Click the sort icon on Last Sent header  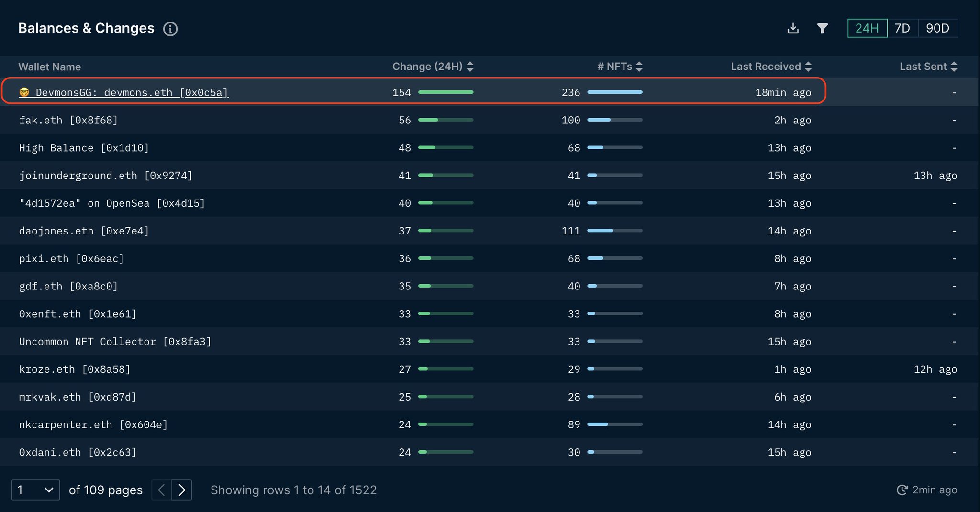coord(955,67)
